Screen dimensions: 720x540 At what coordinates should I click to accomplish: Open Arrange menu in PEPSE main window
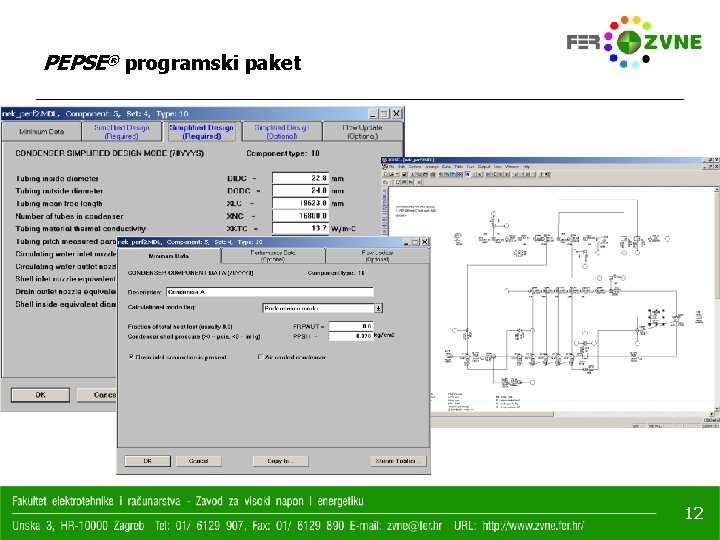coord(432,167)
